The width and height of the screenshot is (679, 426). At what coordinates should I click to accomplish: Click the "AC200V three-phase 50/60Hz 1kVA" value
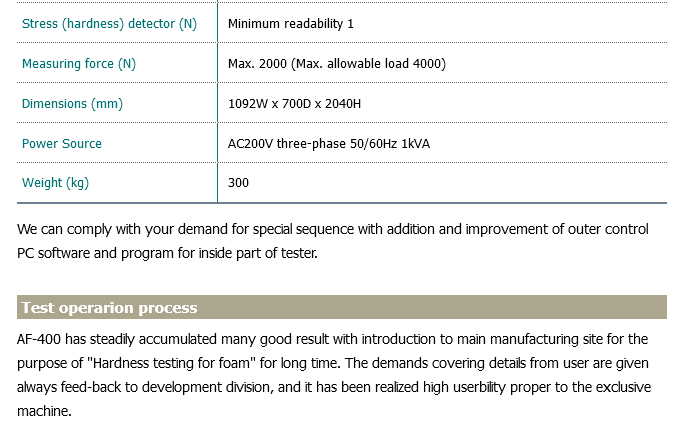coord(329,144)
